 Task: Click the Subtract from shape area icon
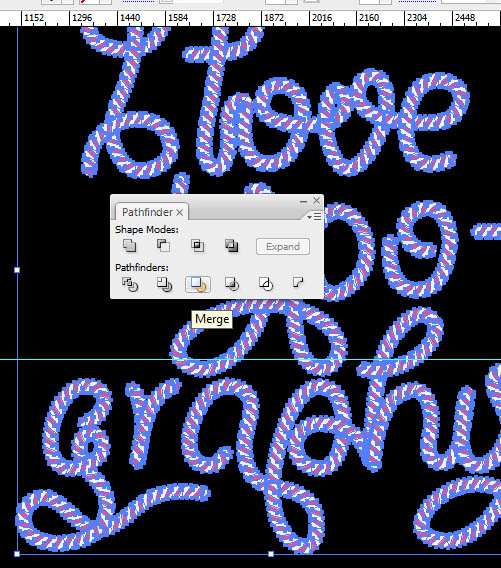click(163, 246)
